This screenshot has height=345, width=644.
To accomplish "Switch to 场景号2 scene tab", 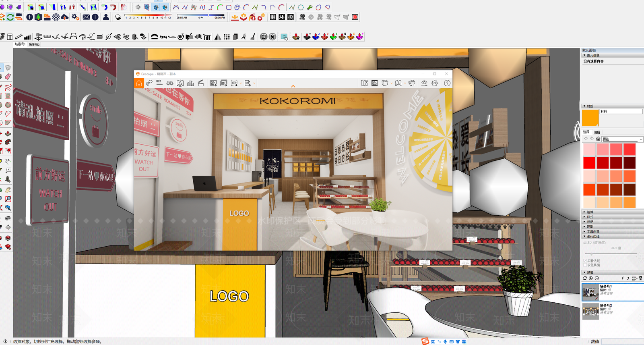I will [x=34, y=45].
